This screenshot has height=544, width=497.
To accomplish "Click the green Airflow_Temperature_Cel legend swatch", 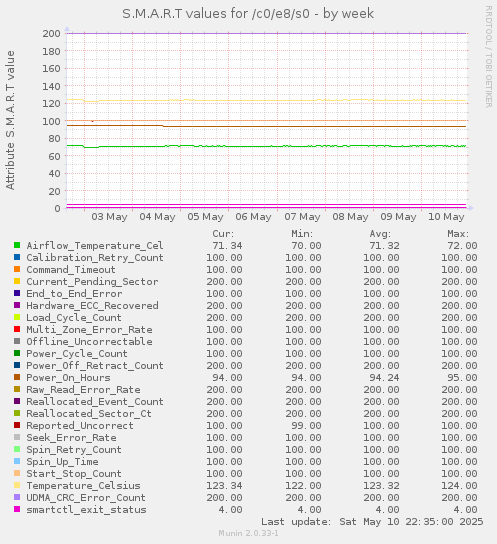I will pyautogui.click(x=17, y=245).
